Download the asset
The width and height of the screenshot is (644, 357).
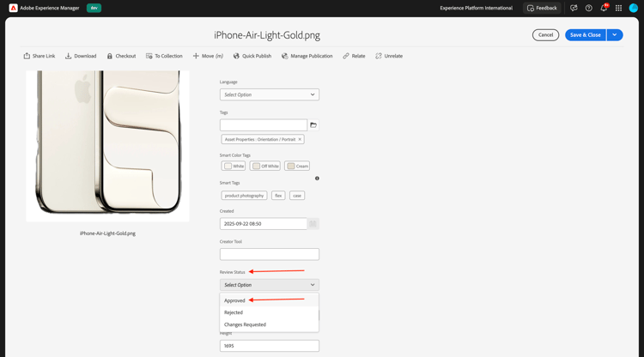81,56
